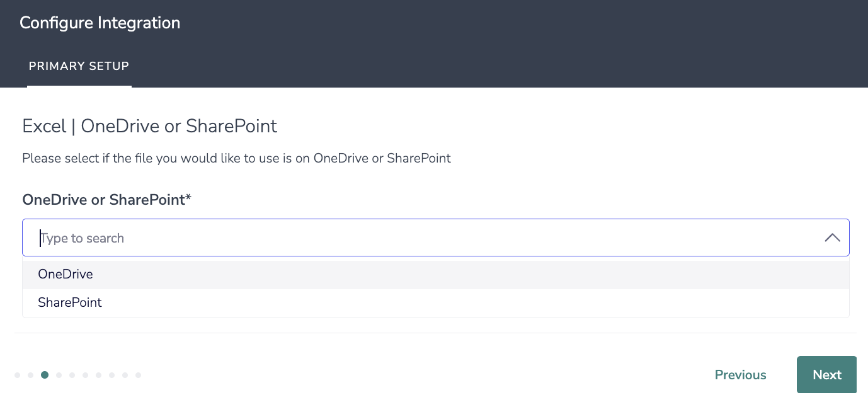The width and height of the screenshot is (868, 407).
Task: Click the 'Configure Integration' title text
Action: (x=100, y=23)
